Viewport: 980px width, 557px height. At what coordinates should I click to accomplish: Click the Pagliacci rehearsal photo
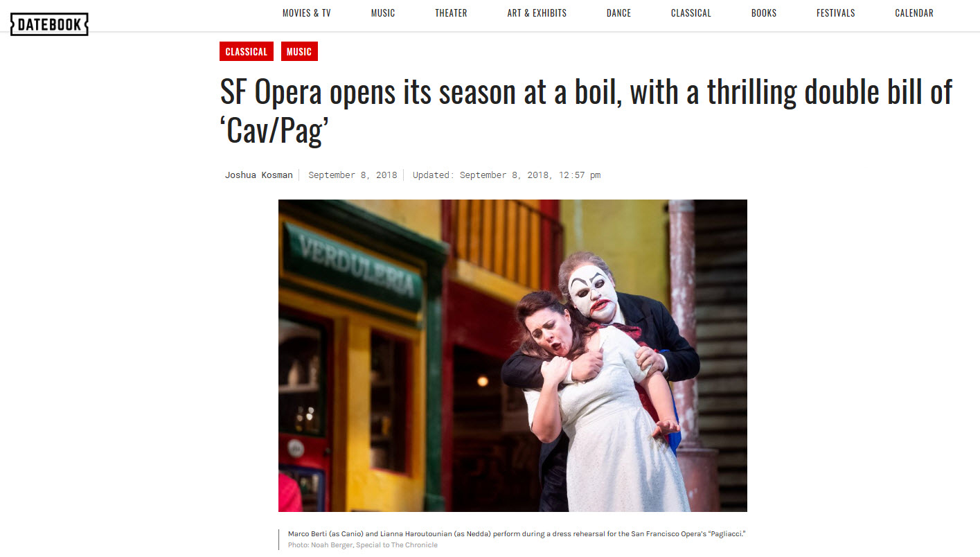click(x=513, y=355)
